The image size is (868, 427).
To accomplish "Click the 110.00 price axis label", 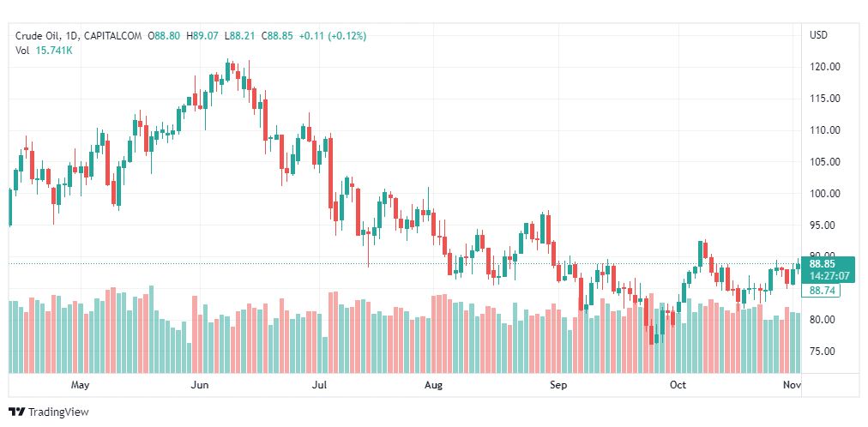I will [824, 130].
